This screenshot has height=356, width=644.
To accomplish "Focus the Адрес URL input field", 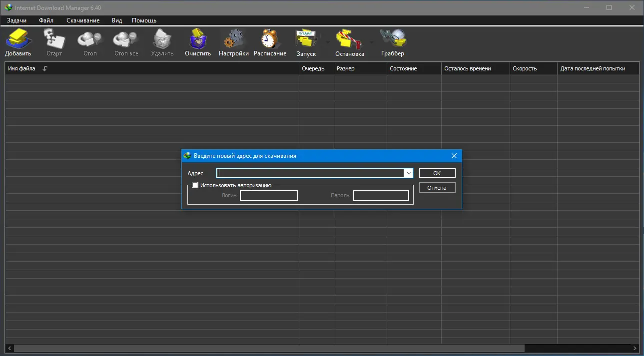I will pos(311,173).
